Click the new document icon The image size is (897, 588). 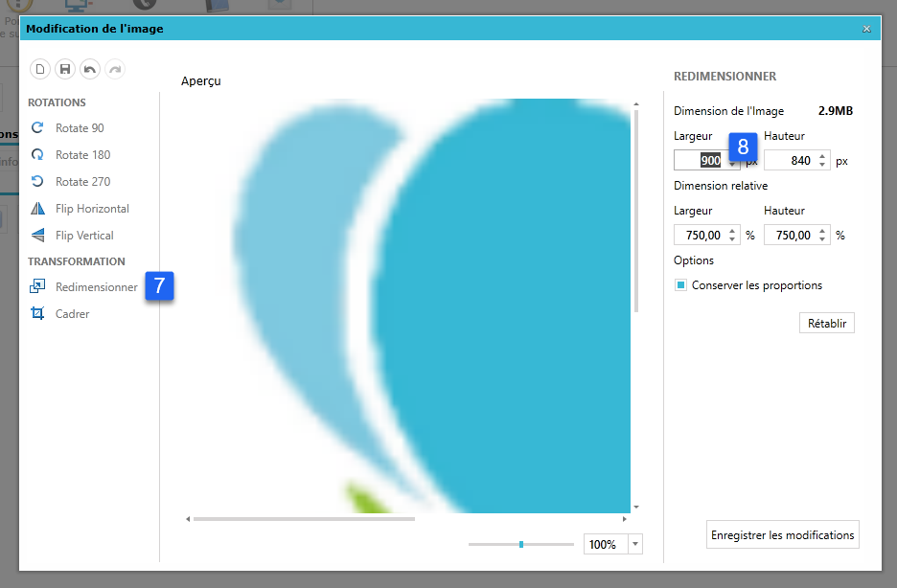pos(40,69)
